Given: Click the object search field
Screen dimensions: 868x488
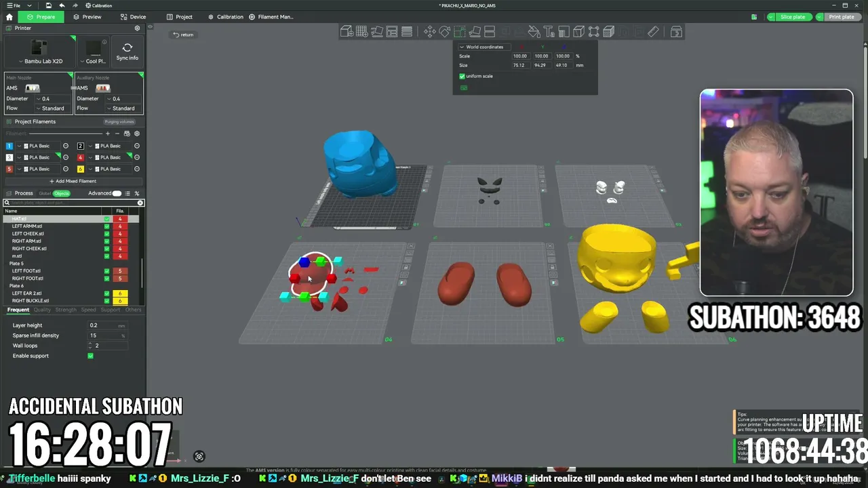Looking at the screenshot, I should click(x=74, y=203).
